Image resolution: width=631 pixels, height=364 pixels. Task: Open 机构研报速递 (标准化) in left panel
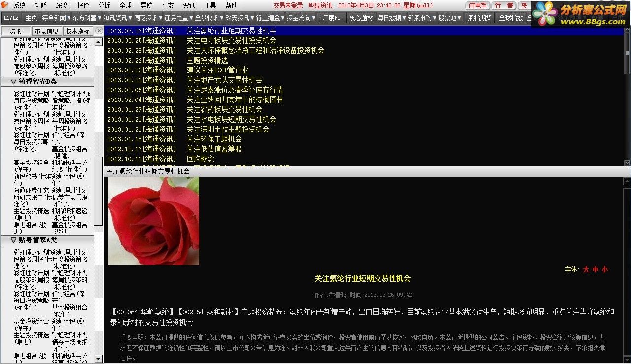pos(70,214)
